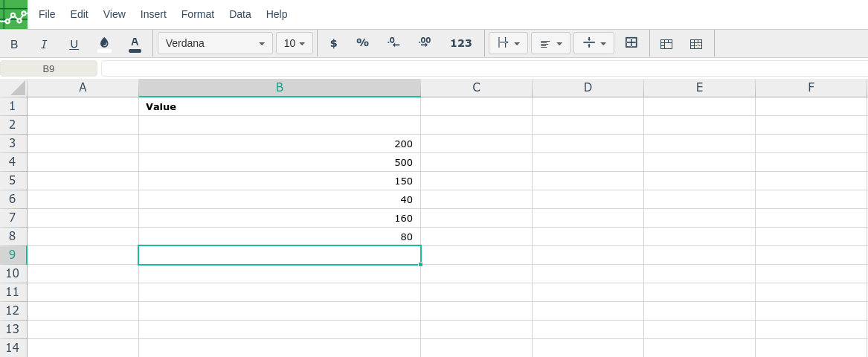
Task: Open the cell fill color picker
Action: pyautogui.click(x=104, y=43)
